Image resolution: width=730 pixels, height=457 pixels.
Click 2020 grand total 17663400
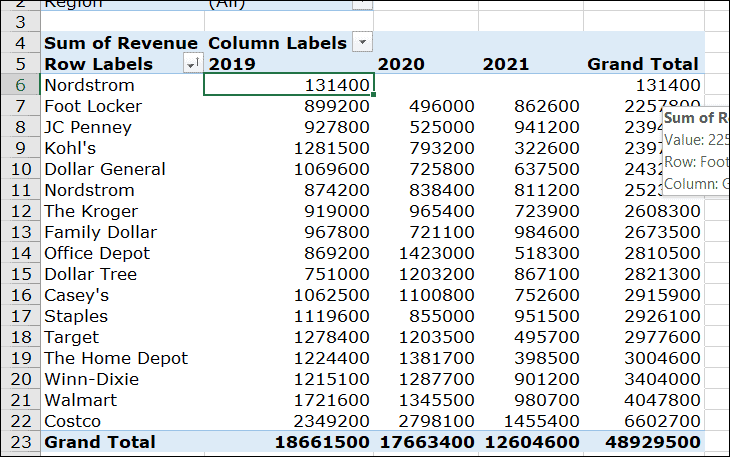pyautogui.click(x=427, y=442)
